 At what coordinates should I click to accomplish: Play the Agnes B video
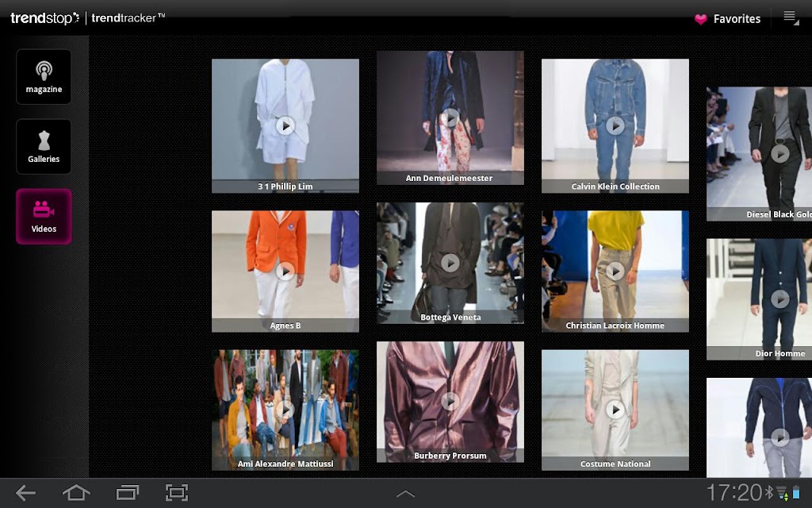point(285,271)
